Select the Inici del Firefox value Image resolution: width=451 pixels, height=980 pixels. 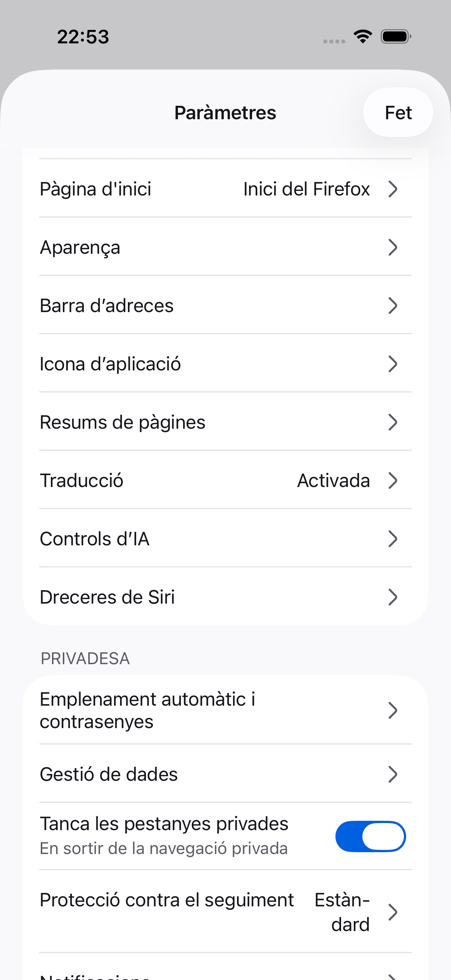coord(306,189)
